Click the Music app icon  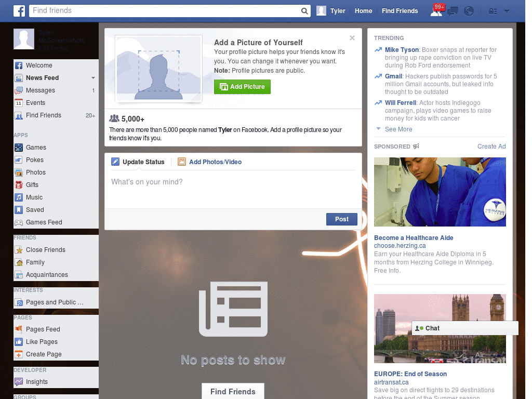pyautogui.click(x=19, y=197)
